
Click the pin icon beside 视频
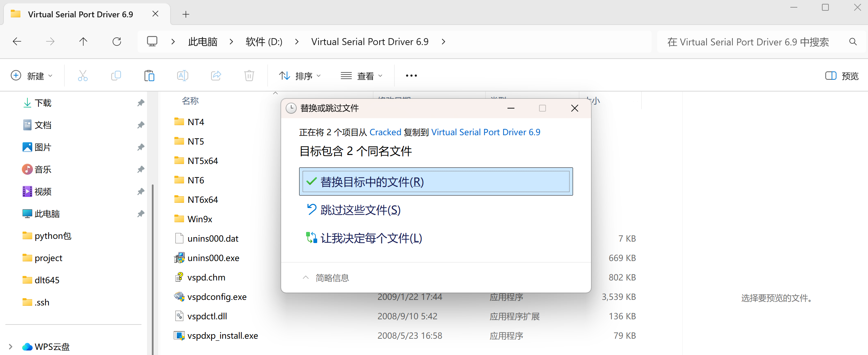[141, 192]
